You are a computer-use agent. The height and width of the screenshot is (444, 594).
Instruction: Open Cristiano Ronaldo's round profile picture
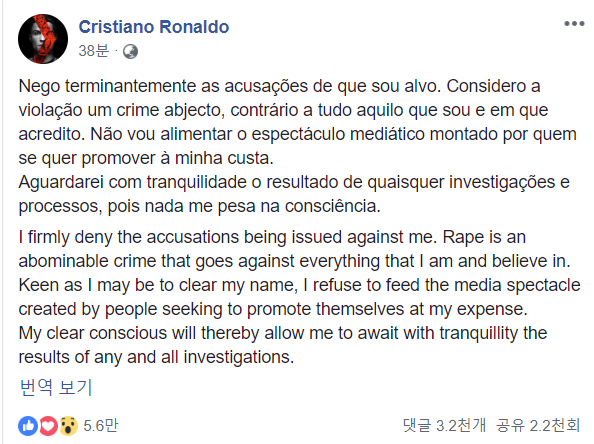(x=43, y=39)
